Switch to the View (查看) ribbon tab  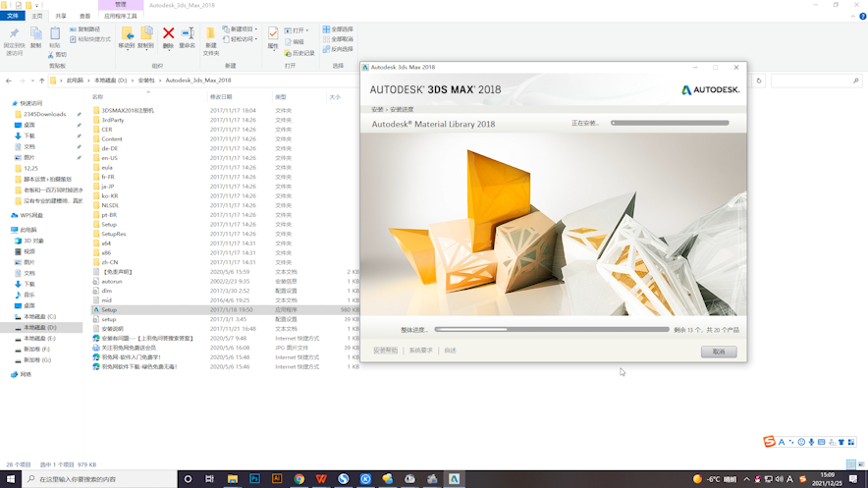tap(84, 16)
